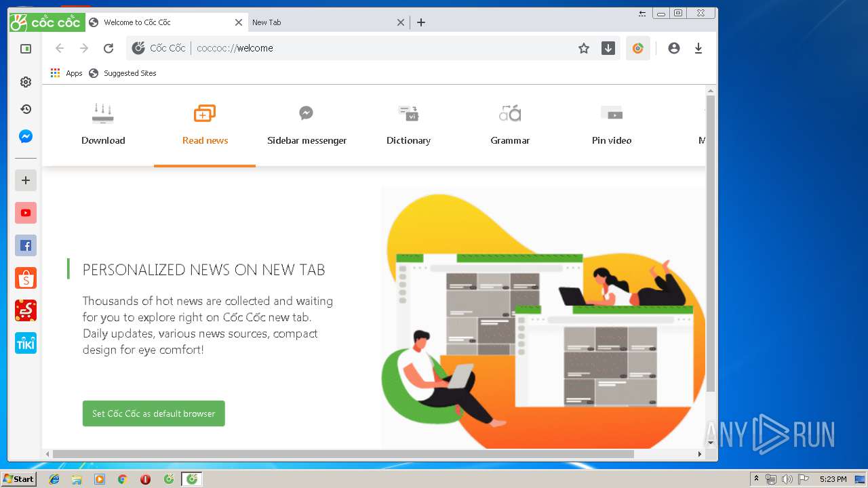Select the Sidebar messenger feature tab
The width and height of the screenshot is (868, 488).
[307, 125]
